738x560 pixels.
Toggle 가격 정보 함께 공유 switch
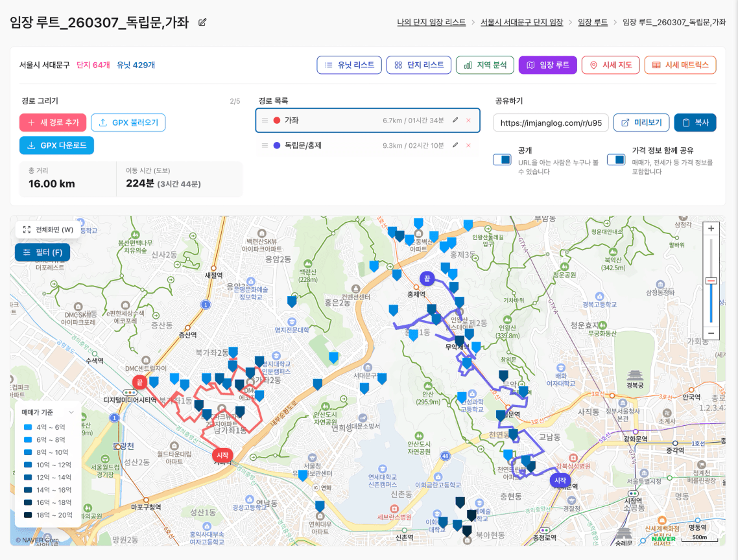coord(616,159)
